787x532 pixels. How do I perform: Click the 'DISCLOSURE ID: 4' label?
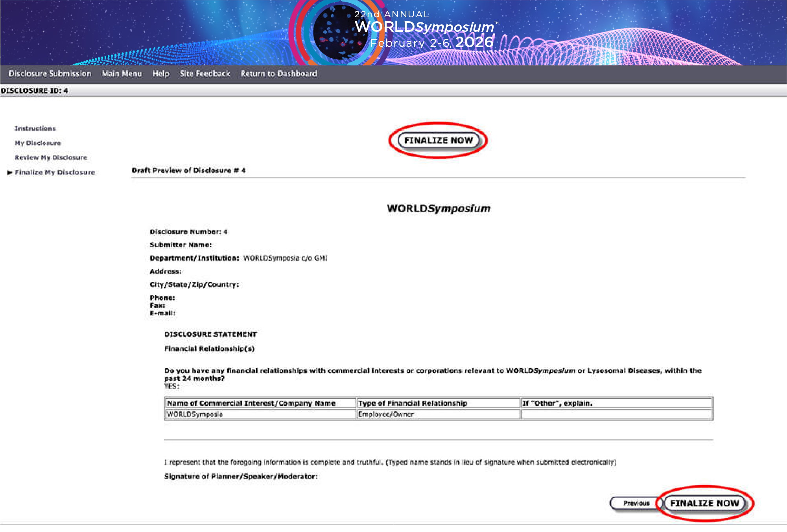[34, 90]
